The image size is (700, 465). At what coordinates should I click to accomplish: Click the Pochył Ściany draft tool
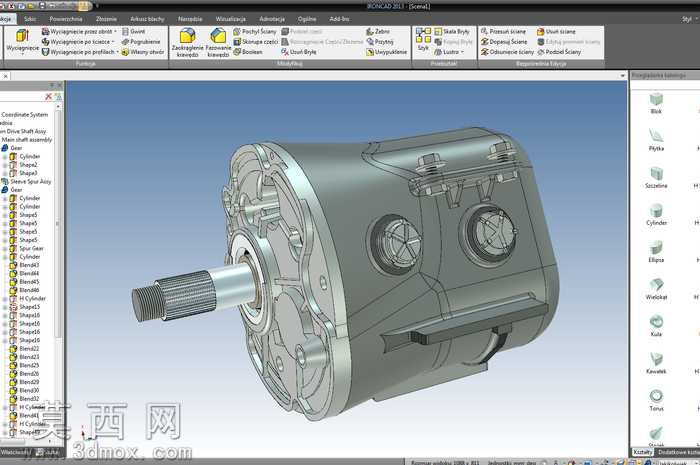254,32
